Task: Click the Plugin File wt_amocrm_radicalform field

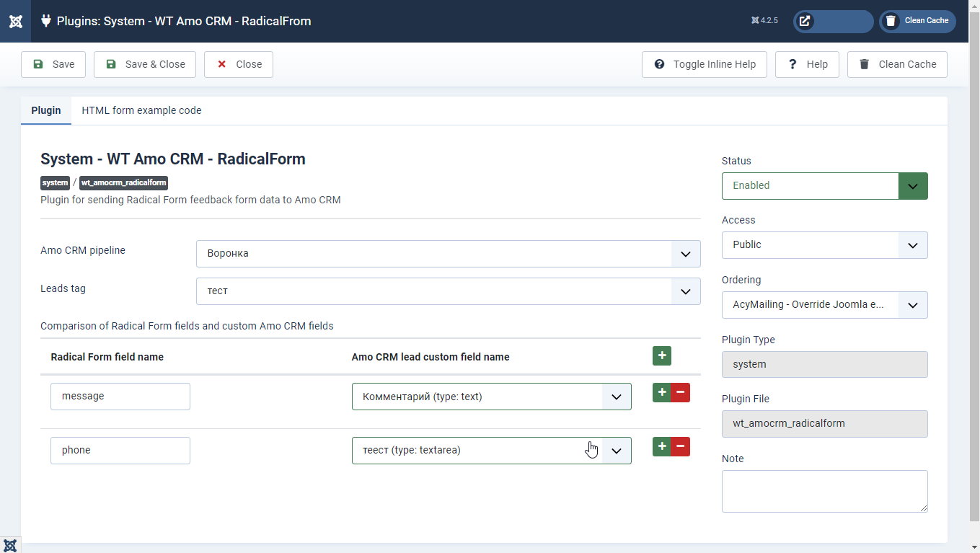Action: [824, 424]
